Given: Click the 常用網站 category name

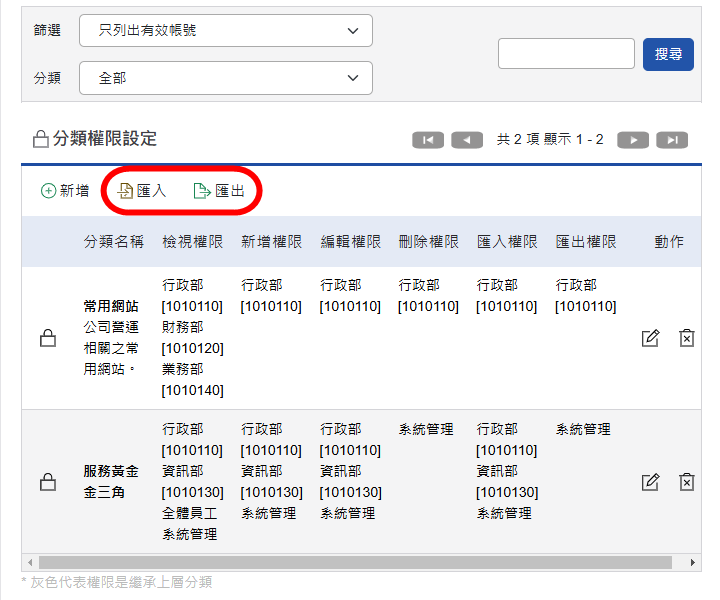Looking at the screenshot, I should coord(111,306).
